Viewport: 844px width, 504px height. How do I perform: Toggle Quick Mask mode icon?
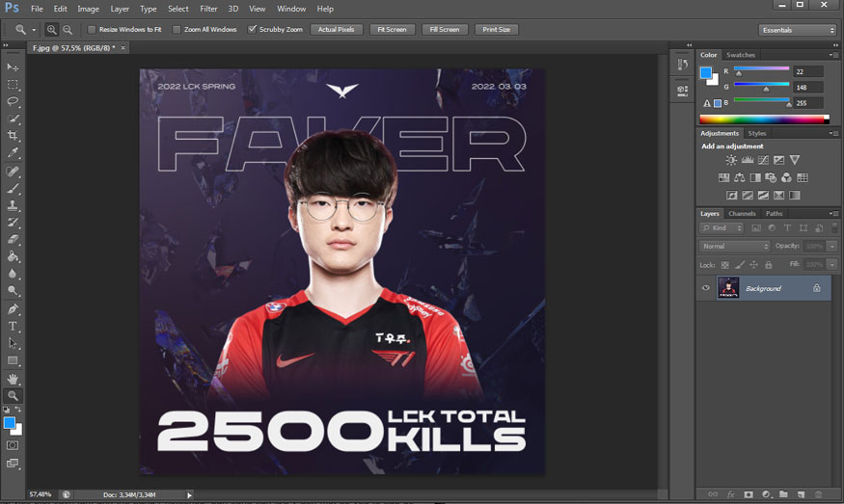coord(13,445)
